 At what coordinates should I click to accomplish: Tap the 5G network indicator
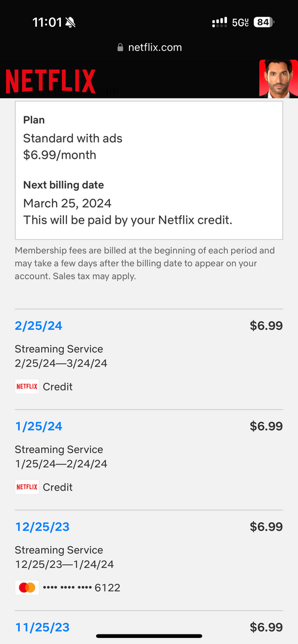click(241, 23)
